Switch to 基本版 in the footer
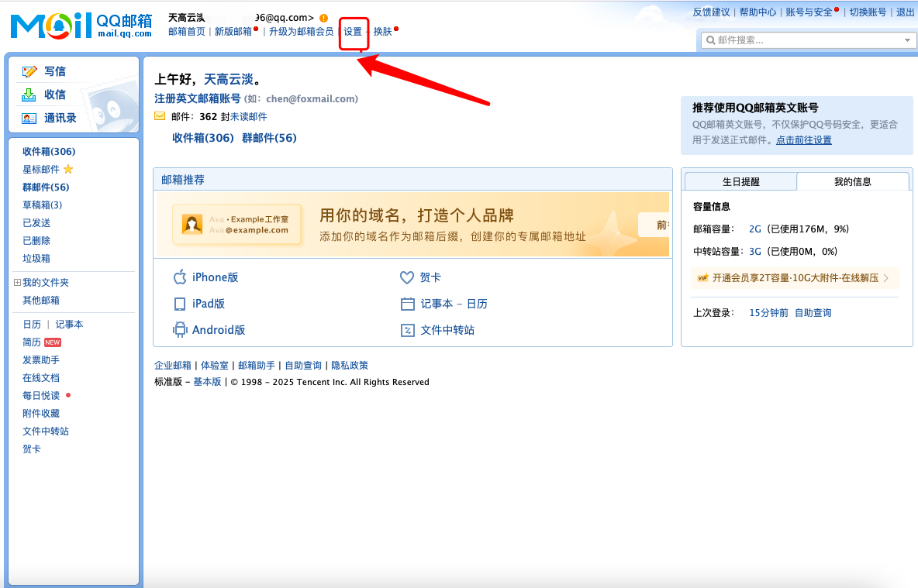 [207, 382]
